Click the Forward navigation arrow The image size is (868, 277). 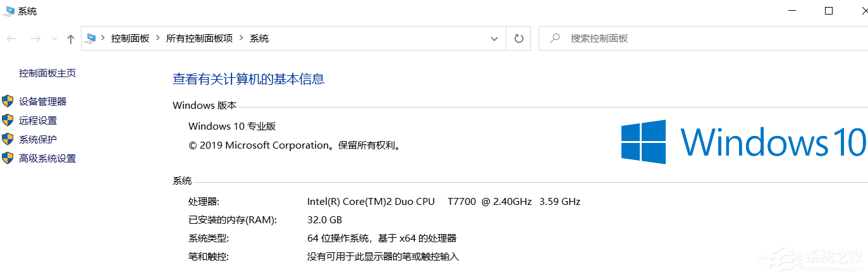(35, 39)
